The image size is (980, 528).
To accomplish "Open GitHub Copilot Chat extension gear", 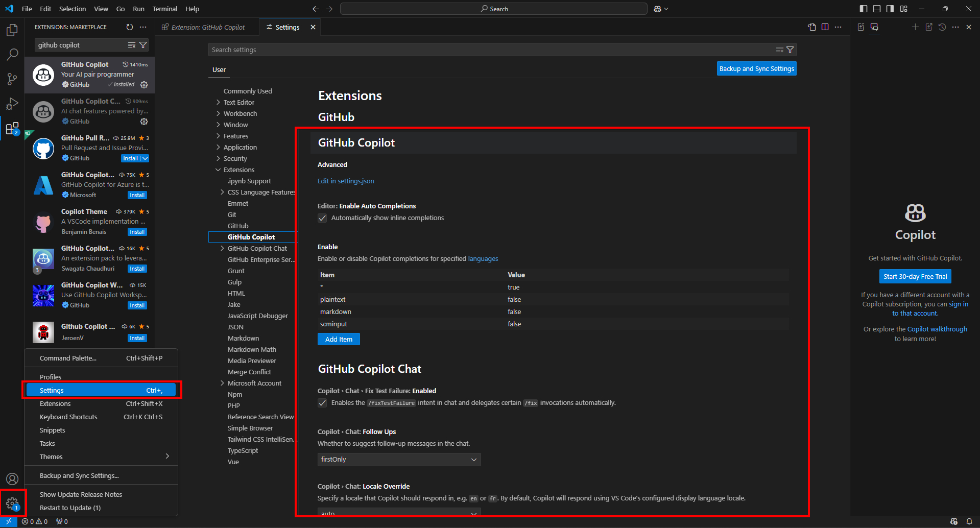I will click(144, 122).
